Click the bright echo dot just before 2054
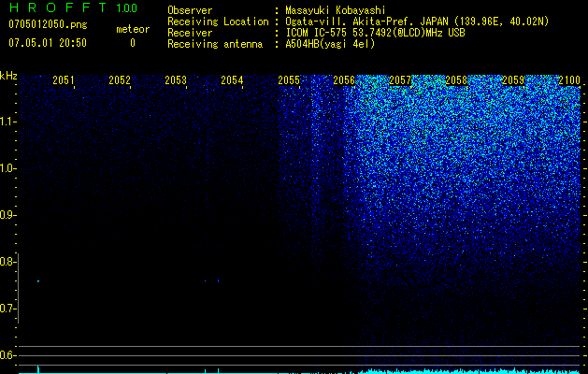 pyautogui.click(x=218, y=280)
